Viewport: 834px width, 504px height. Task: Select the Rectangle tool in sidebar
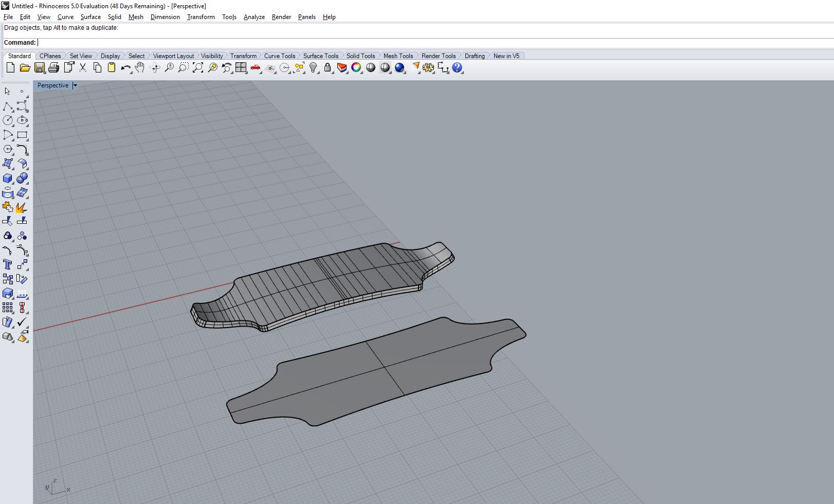coord(22,135)
